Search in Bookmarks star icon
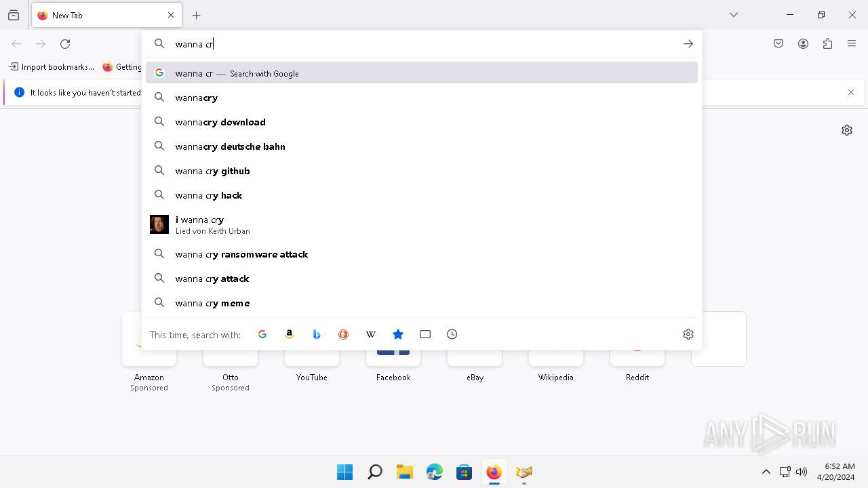The width and height of the screenshot is (868, 488). pyautogui.click(x=398, y=334)
